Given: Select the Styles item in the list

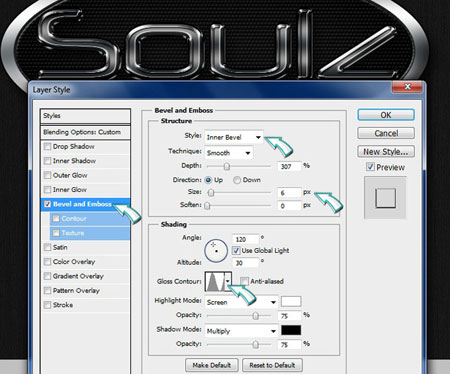Looking at the screenshot, I should [85, 116].
